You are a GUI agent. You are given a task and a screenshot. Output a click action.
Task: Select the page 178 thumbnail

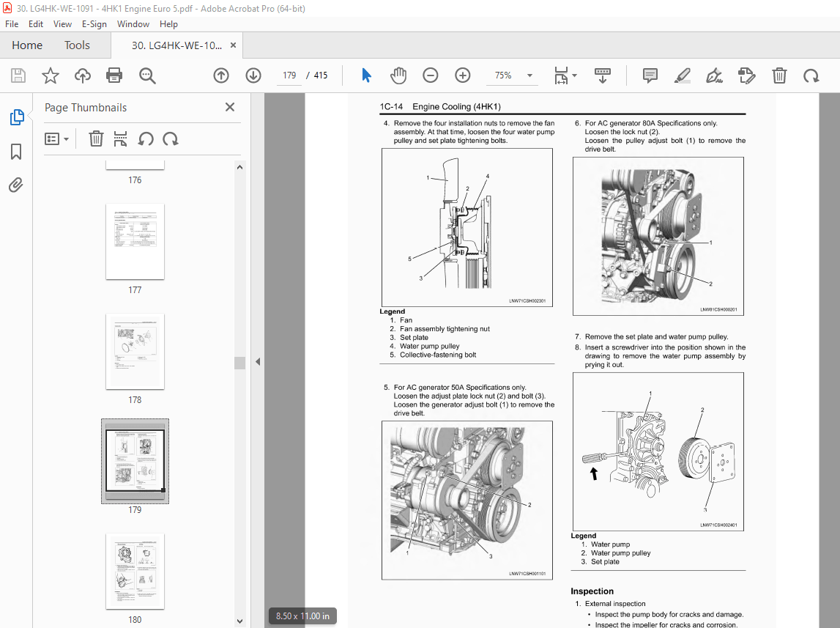click(x=135, y=352)
